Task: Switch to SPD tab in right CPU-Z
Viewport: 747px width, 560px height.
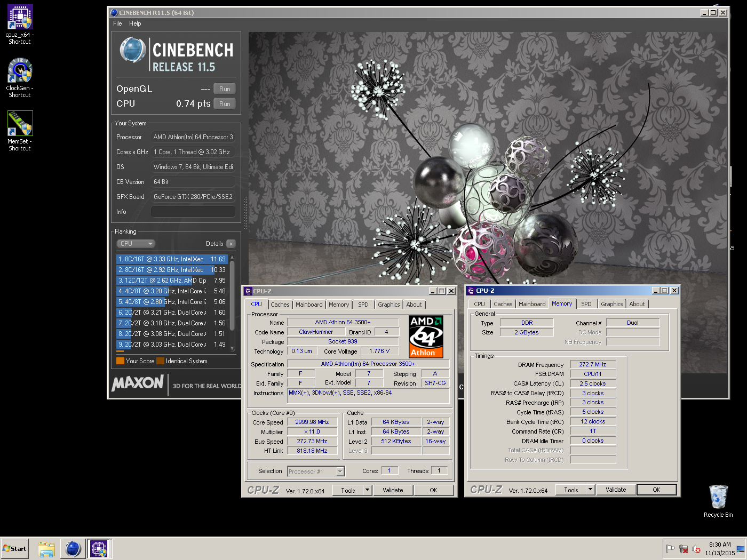Action: pos(586,304)
